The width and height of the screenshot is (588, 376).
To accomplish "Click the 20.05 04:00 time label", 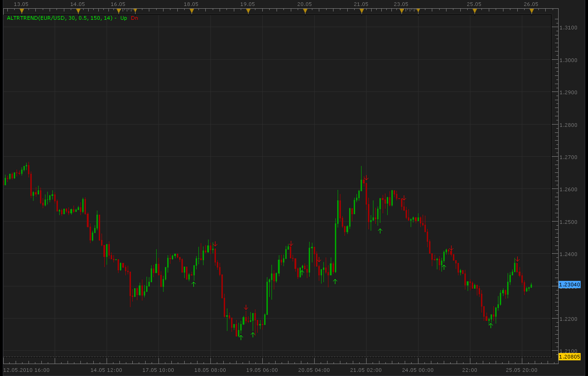I will 314,370.
